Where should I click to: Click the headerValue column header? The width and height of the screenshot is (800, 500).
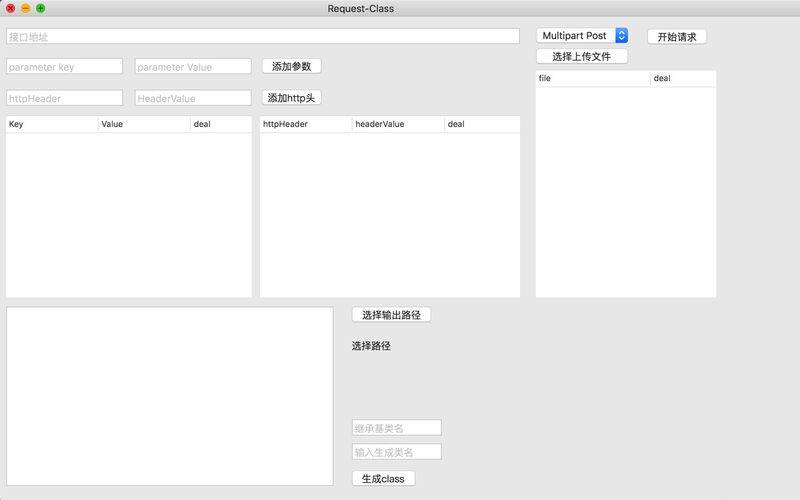click(x=398, y=124)
